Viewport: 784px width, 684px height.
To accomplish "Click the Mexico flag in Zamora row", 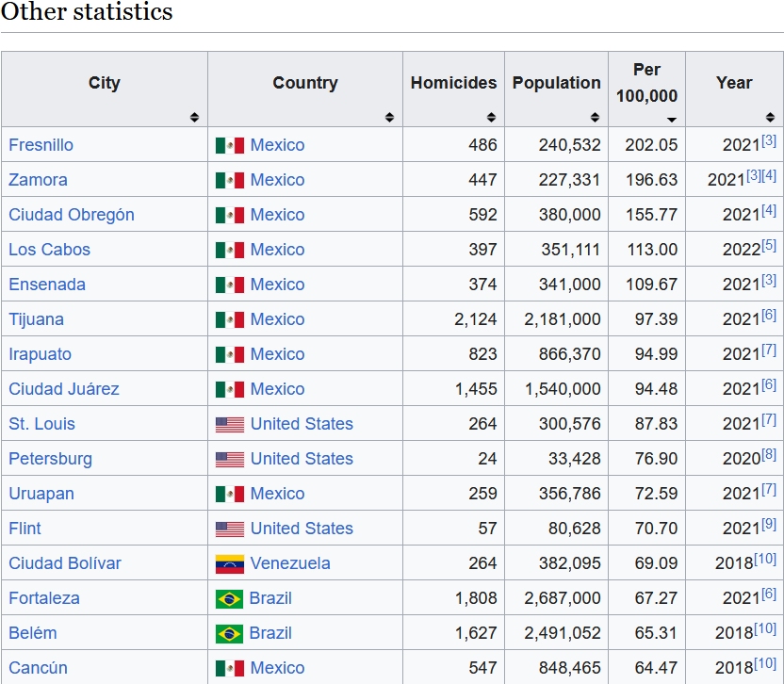I will [x=230, y=181].
